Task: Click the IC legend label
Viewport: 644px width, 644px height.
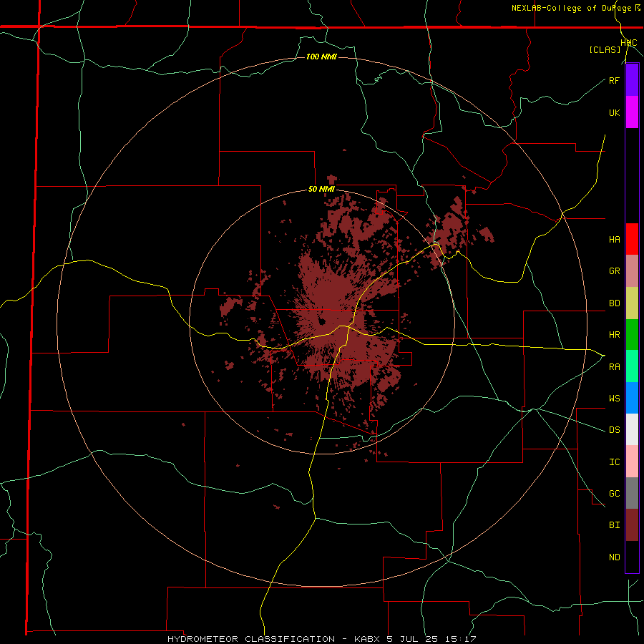Action: 614,462
